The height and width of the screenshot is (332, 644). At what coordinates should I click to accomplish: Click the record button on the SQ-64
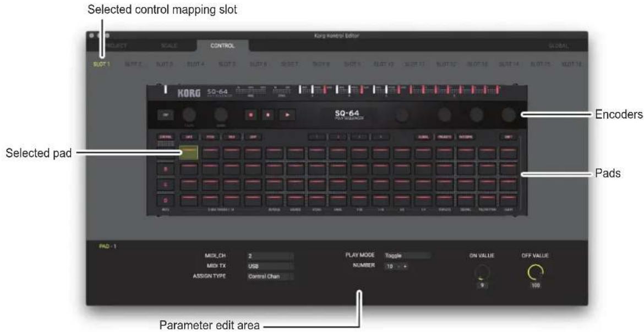pyautogui.click(x=250, y=115)
